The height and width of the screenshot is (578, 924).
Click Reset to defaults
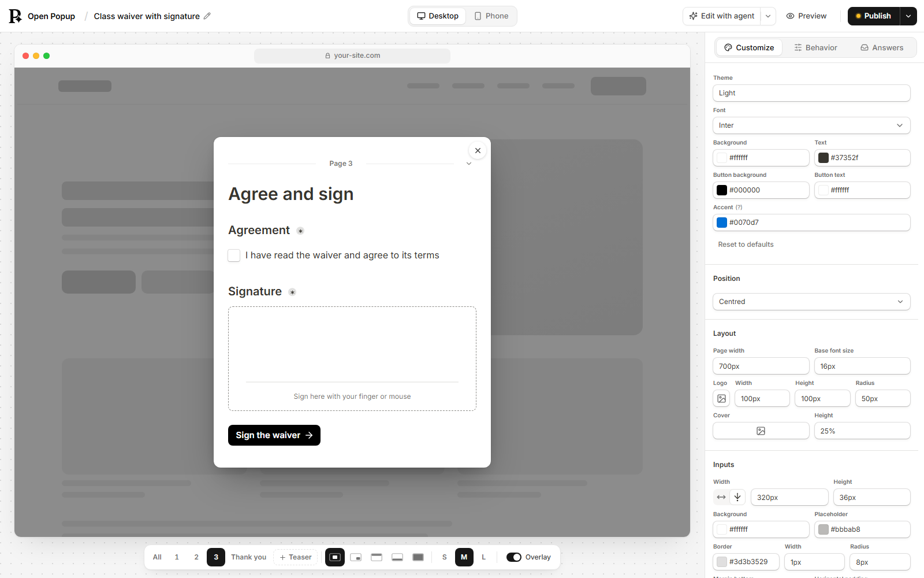coord(746,244)
